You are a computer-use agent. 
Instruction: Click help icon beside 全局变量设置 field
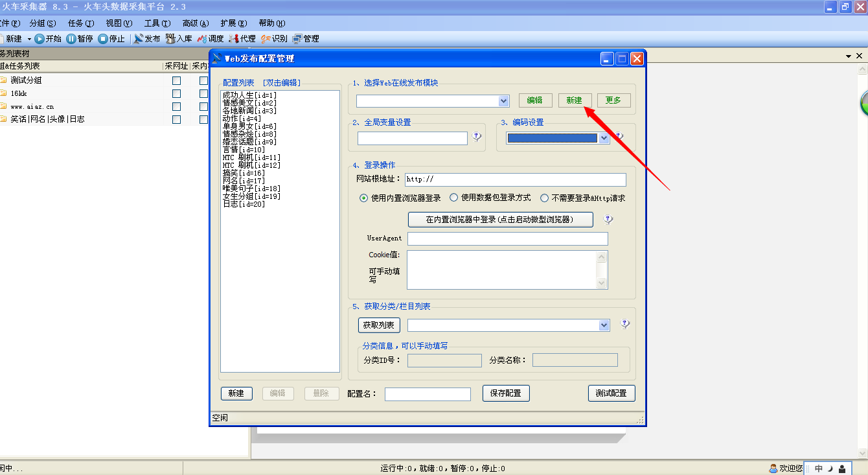tap(477, 137)
